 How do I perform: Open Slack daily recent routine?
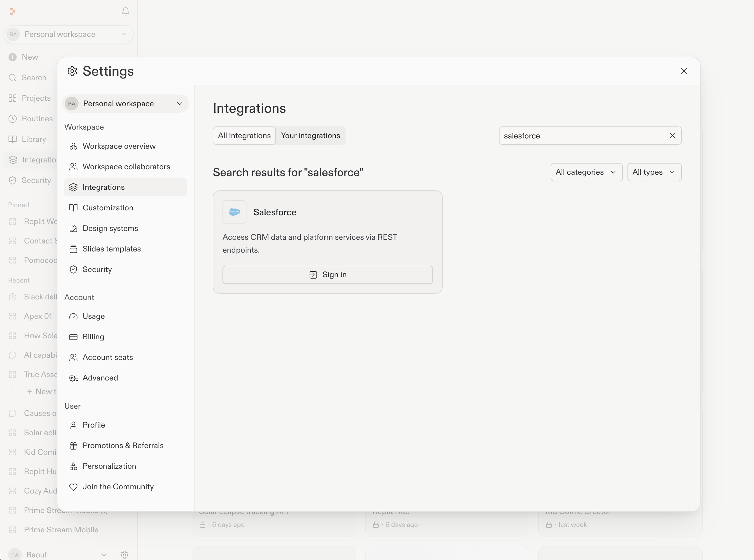tap(40, 297)
